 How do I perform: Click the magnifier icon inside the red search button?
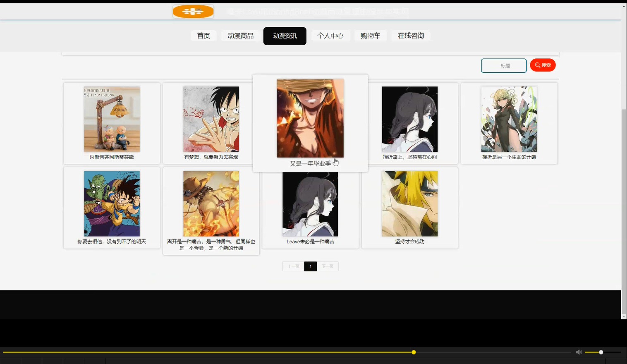click(537, 65)
